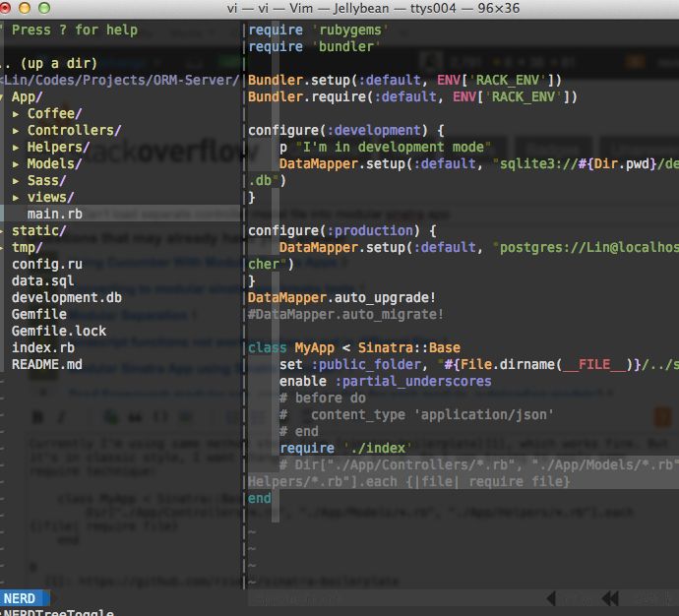Collapse the App/ directory

coord(27,97)
